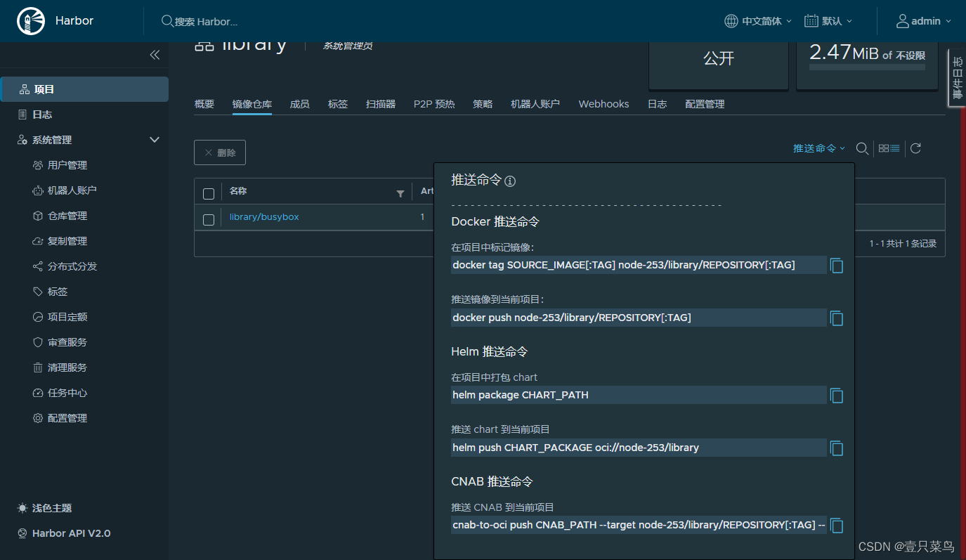The height and width of the screenshot is (560, 966).
Task: Copy the docker tag command
Action: tap(836, 266)
